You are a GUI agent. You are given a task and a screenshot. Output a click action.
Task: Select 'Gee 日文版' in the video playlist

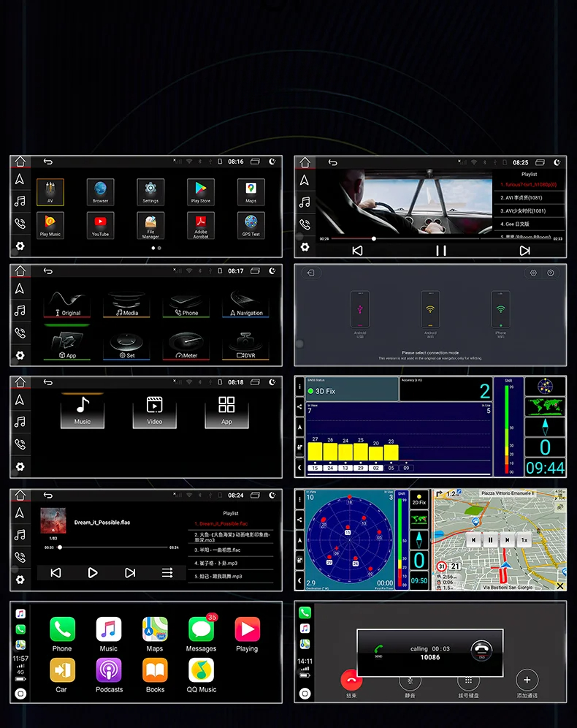coord(530,224)
